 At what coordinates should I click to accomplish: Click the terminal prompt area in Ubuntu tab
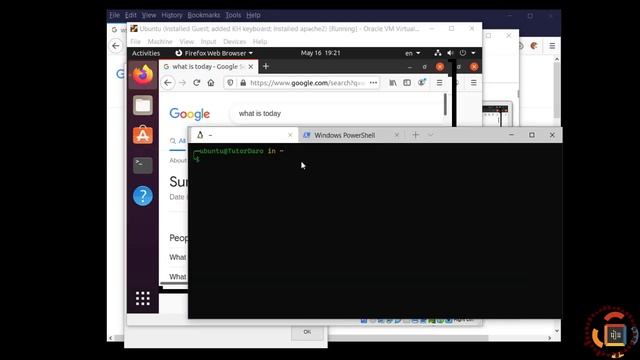coord(376,231)
